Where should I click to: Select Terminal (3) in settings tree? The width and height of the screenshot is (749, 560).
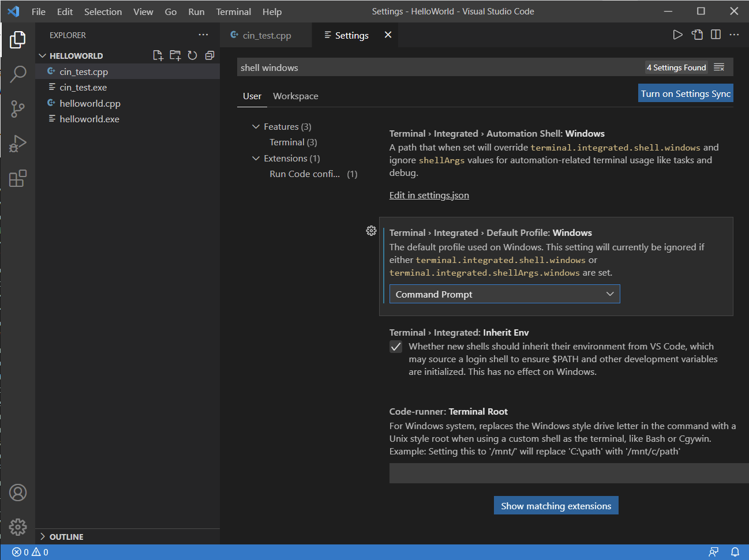[x=293, y=142]
